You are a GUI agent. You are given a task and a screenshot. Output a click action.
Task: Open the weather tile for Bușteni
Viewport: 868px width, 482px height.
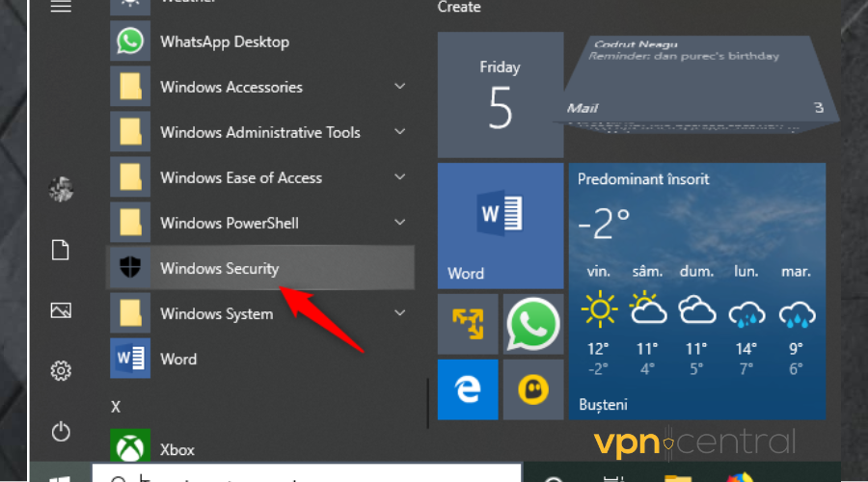697,291
